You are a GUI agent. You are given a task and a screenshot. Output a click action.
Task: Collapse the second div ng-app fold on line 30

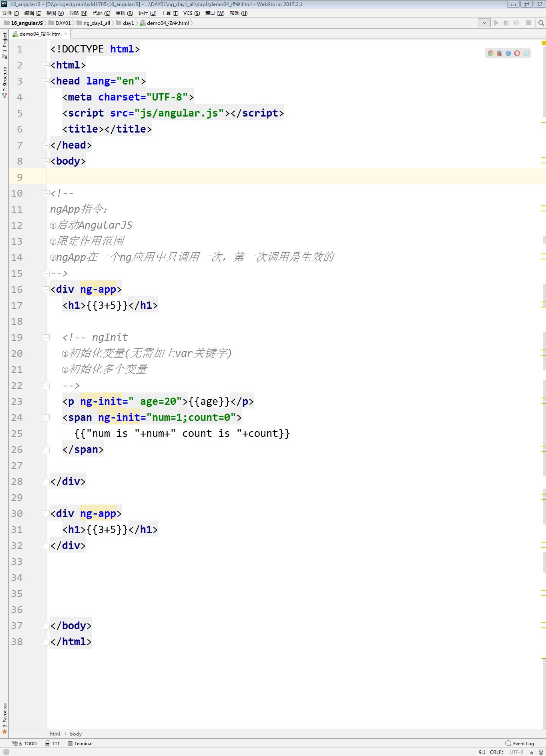pos(46,514)
